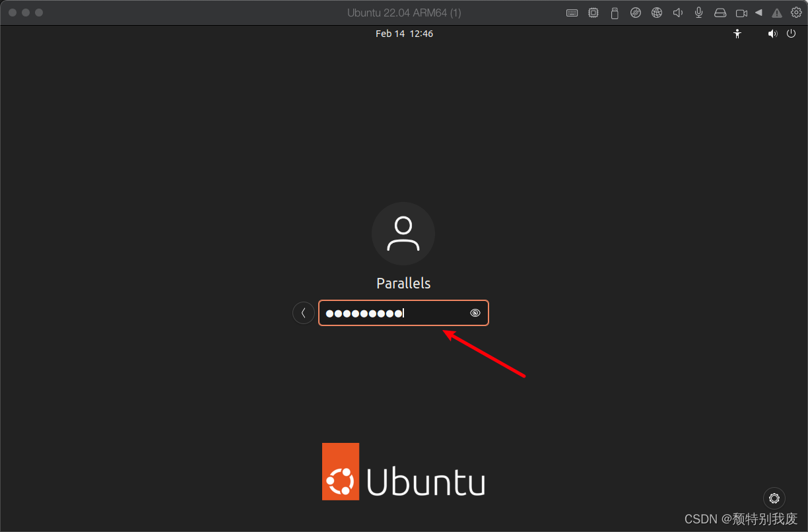Screen dimensions: 808x532
Task: Go back with the arrow beside the password field
Action: pyautogui.click(x=304, y=313)
